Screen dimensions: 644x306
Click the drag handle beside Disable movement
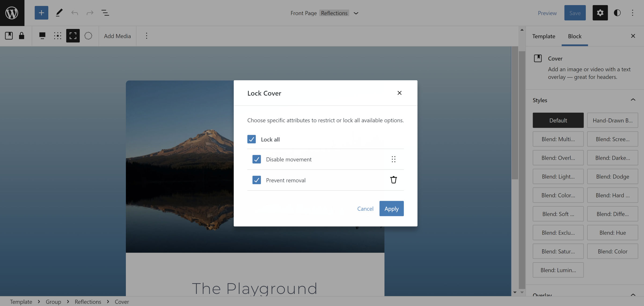(393, 159)
